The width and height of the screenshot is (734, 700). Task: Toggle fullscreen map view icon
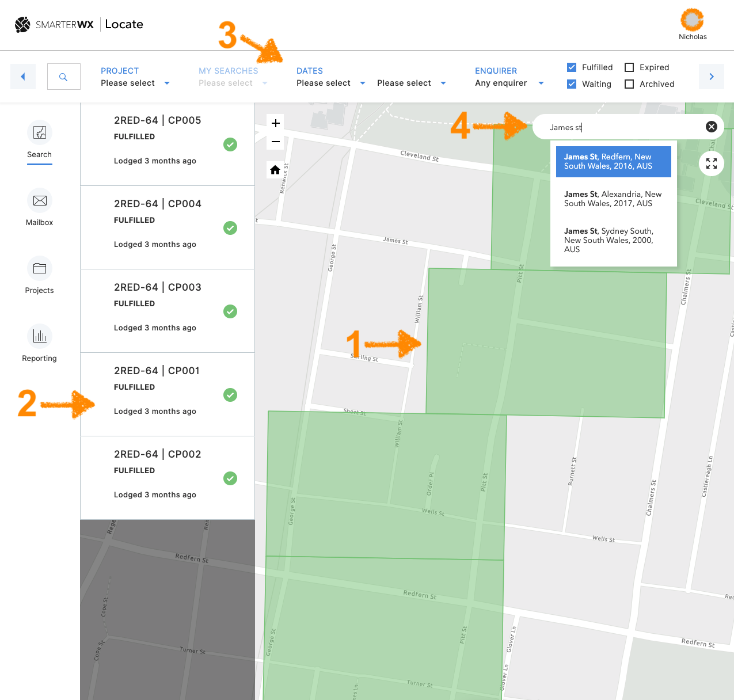[712, 163]
